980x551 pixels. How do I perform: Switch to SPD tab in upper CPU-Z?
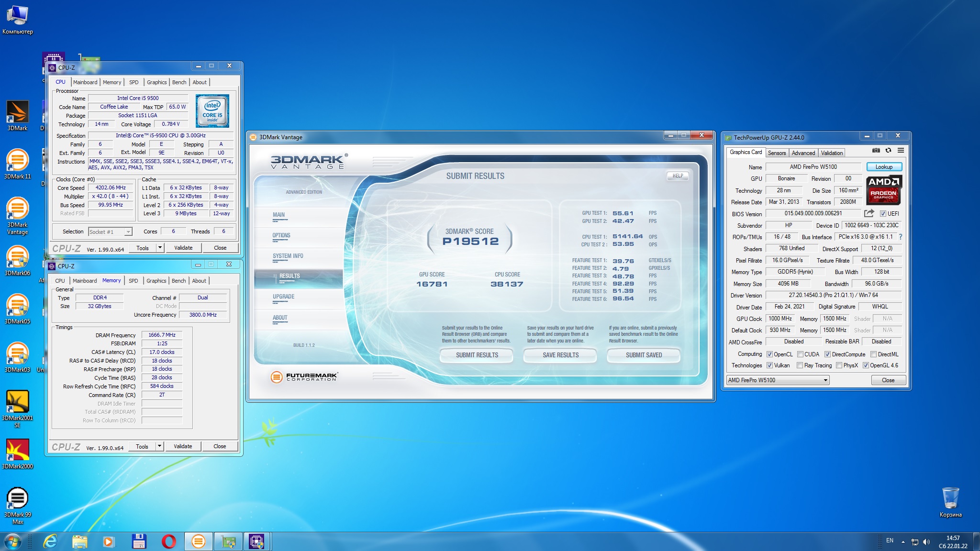click(134, 82)
